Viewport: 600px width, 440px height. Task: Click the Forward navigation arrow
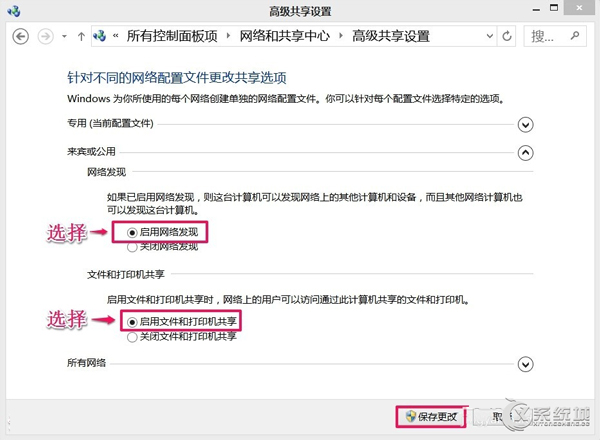coord(46,37)
